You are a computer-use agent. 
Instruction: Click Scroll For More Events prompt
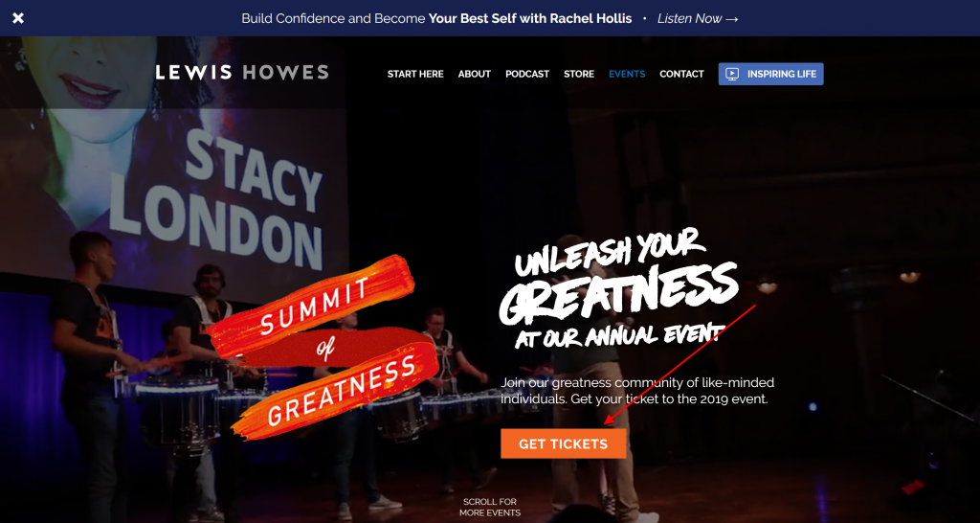coord(490,508)
